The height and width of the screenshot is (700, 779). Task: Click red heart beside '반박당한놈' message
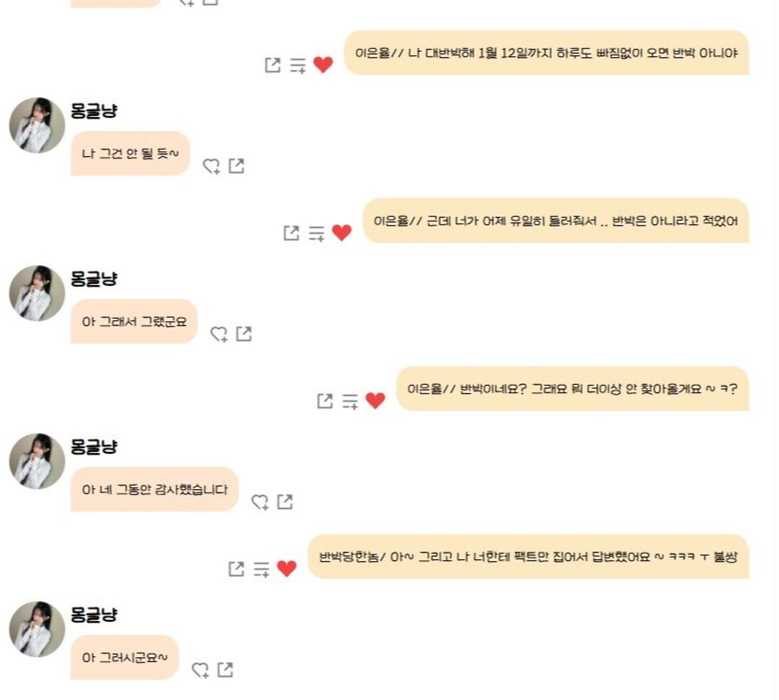(x=286, y=568)
